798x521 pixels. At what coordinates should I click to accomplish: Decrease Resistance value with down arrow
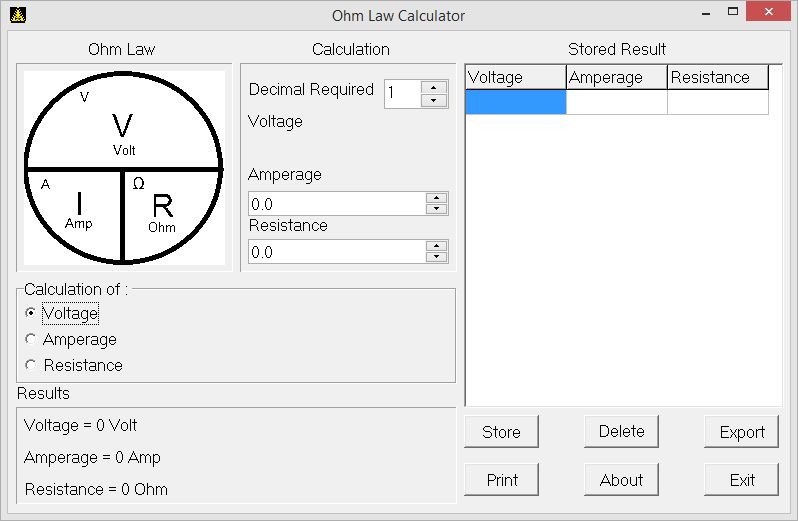click(x=436, y=257)
